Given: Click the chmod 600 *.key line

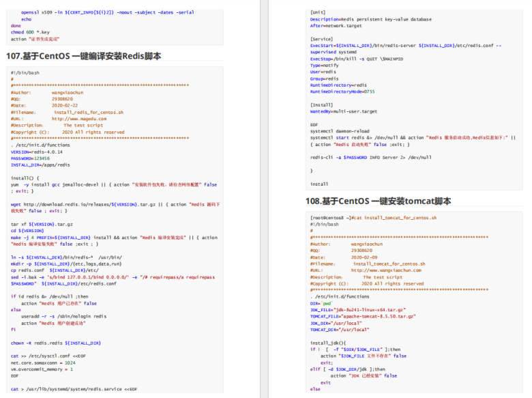Looking at the screenshot, I should tap(30, 32).
